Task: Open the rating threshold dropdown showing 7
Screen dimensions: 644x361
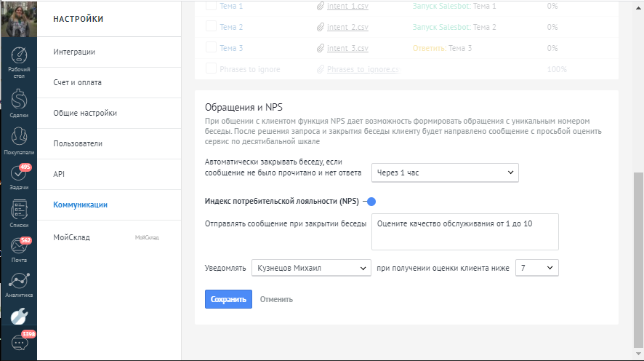Action: pyautogui.click(x=536, y=268)
